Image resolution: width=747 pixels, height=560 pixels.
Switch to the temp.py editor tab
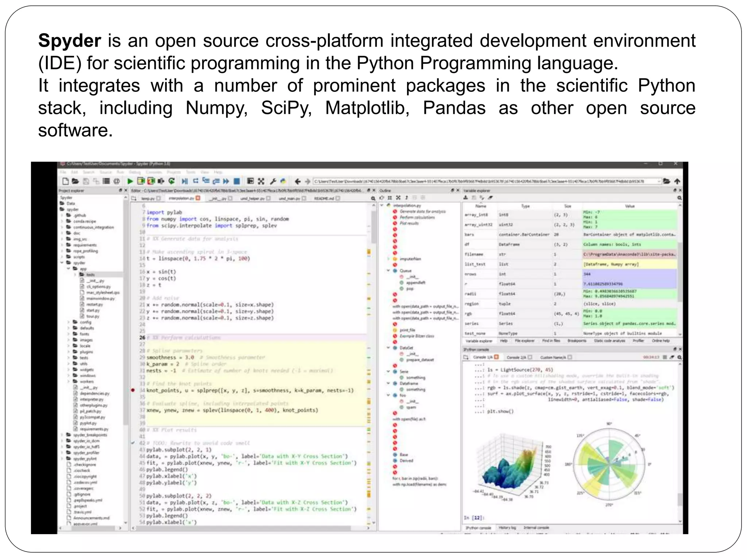[x=148, y=198]
